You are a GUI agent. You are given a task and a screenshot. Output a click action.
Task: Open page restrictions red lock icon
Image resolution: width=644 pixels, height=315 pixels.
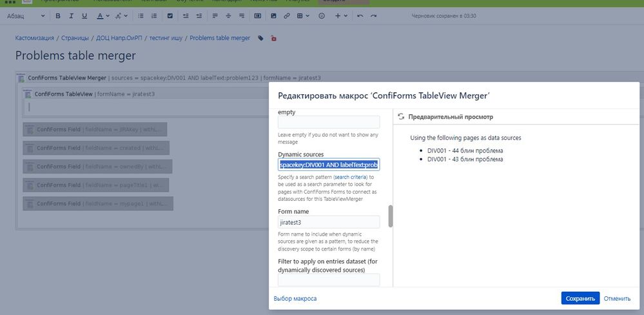point(273,38)
